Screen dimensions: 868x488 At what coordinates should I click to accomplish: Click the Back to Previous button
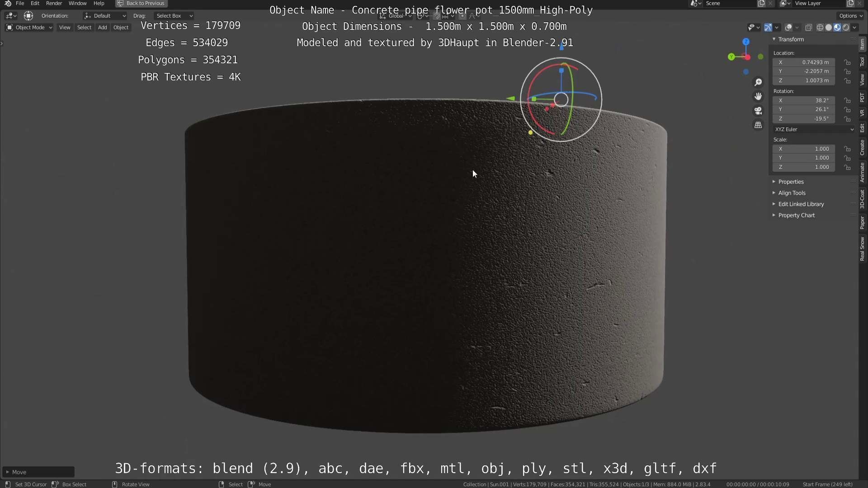[x=142, y=3]
